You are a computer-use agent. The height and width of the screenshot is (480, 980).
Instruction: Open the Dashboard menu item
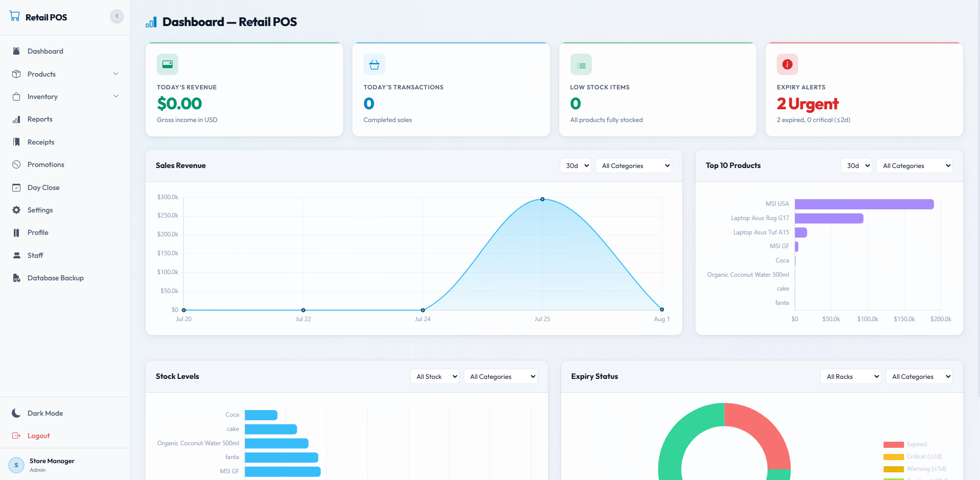pos(65,51)
